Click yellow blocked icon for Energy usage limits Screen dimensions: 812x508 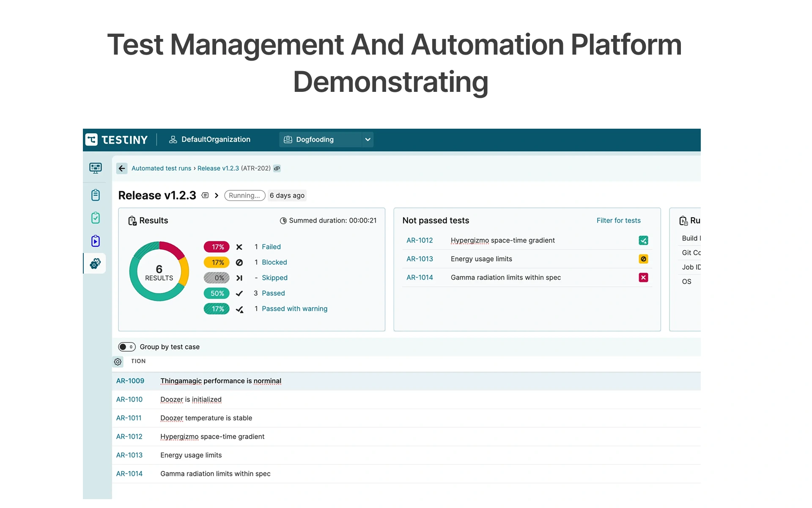[x=643, y=259]
